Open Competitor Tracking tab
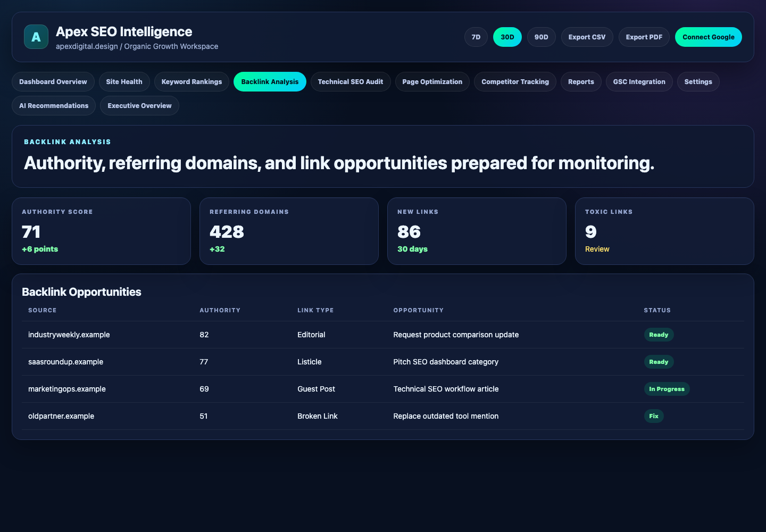Screen dimensions: 766x532 click(515, 82)
